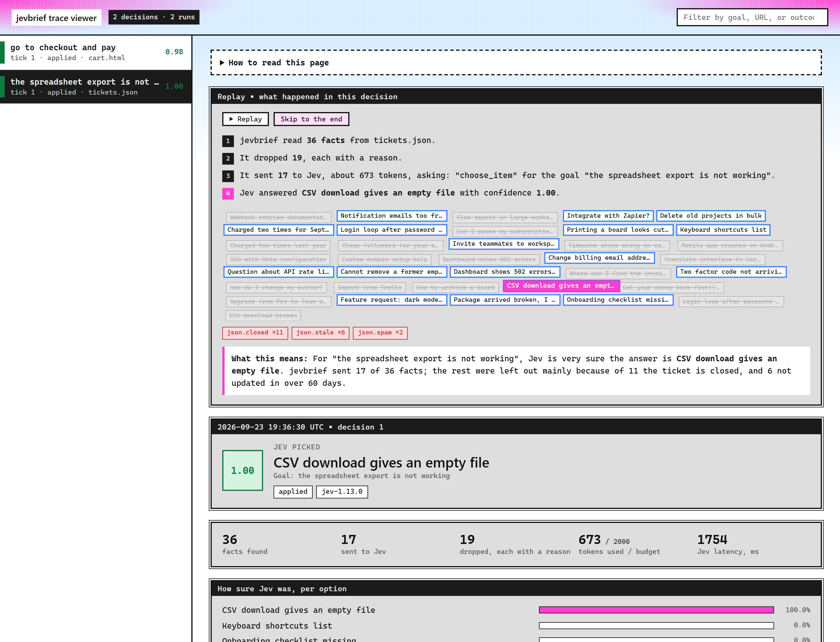Click 'Feature request: dark mode…' chip

click(x=391, y=300)
